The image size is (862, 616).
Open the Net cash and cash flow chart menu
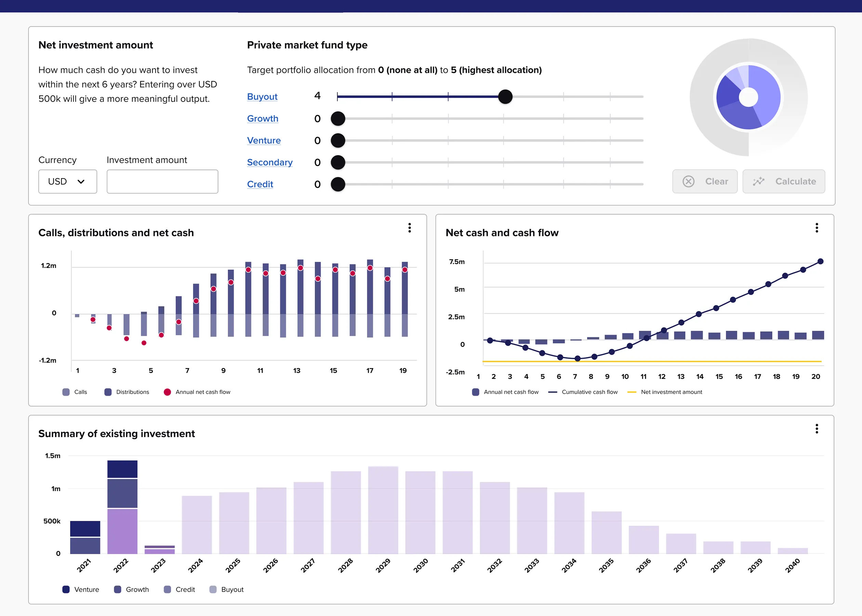(817, 227)
